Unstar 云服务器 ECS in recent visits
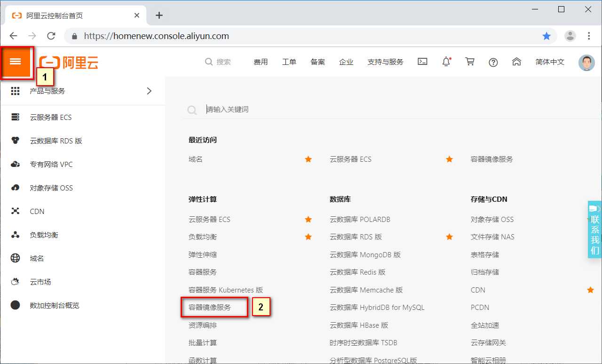 click(x=449, y=159)
